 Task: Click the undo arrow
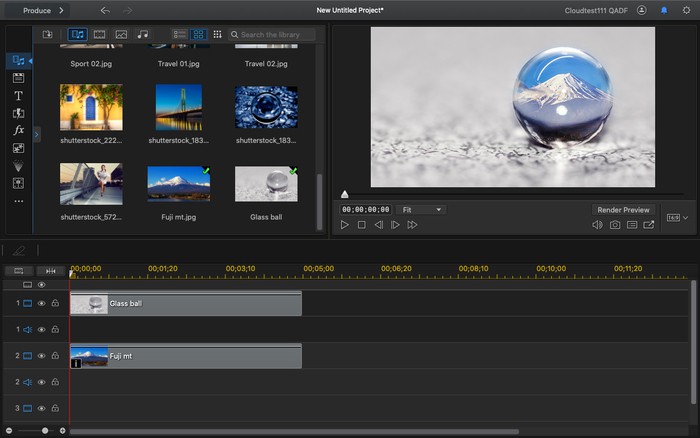[x=105, y=10]
